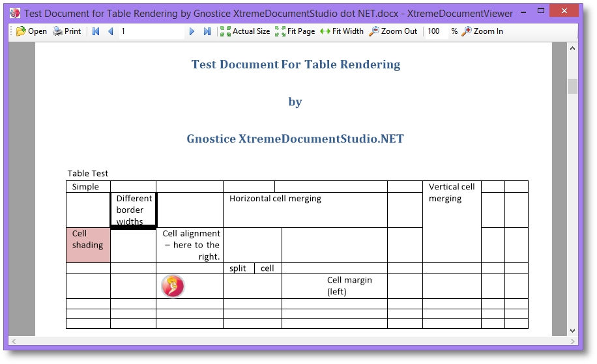Click the Zoom Out label

(x=399, y=31)
